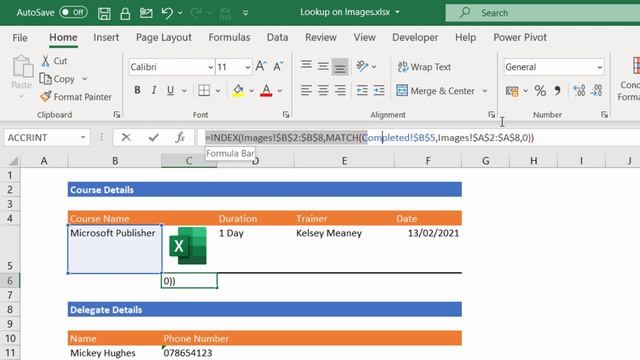Click the lock icon in Quick Access Toolbar

click(x=125, y=13)
